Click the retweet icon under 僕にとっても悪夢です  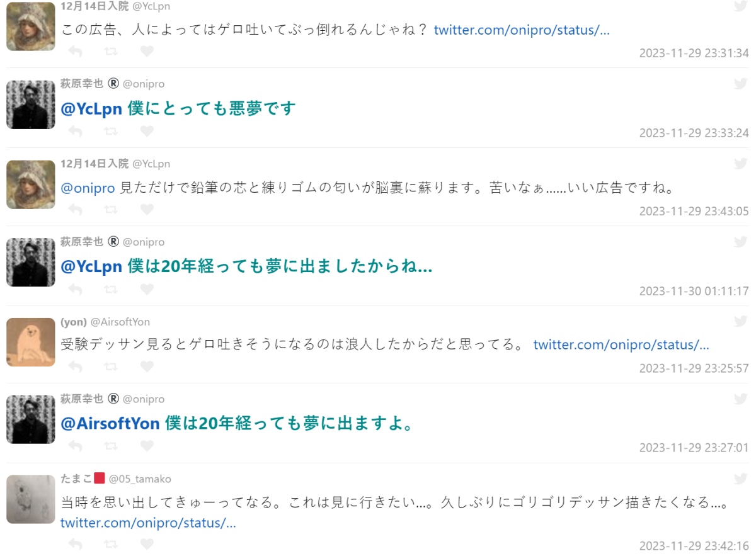coord(110,131)
